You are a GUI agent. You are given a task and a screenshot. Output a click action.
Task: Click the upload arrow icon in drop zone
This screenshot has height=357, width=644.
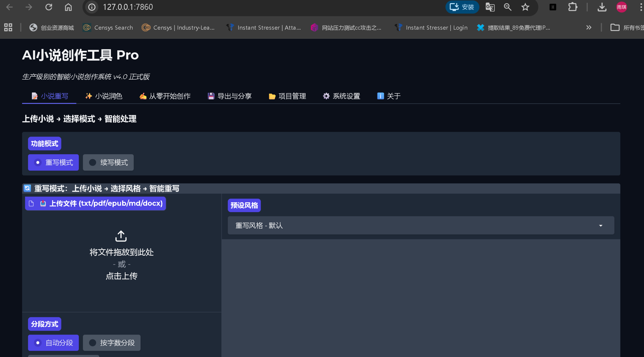pyautogui.click(x=121, y=236)
